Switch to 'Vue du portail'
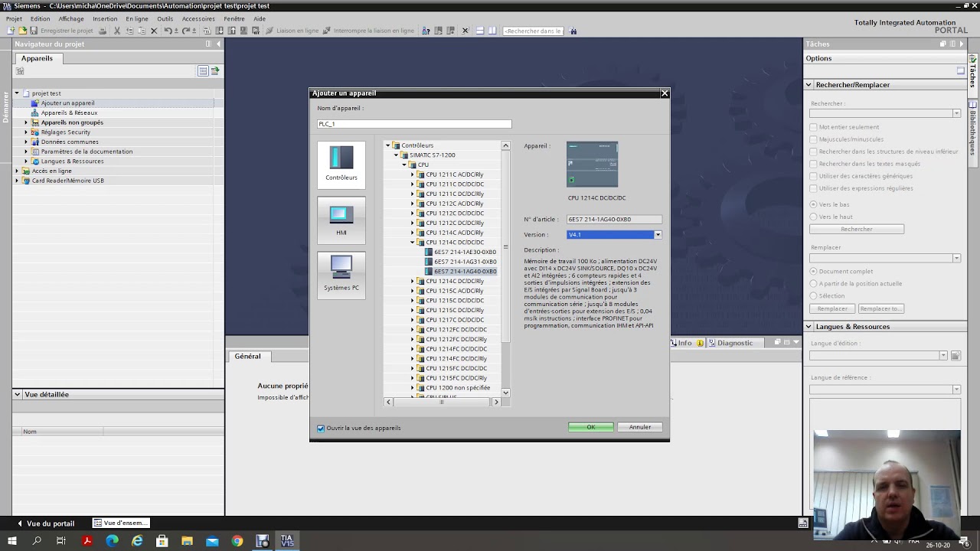Viewport: 980px width, 551px height. point(45,523)
